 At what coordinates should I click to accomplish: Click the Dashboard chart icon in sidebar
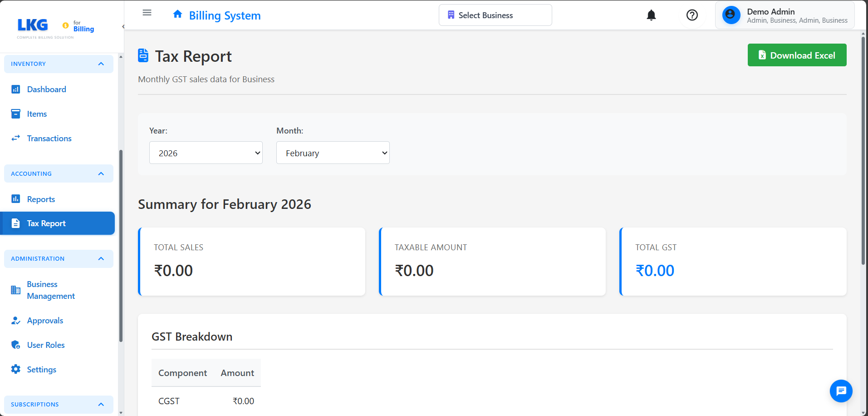tap(16, 89)
